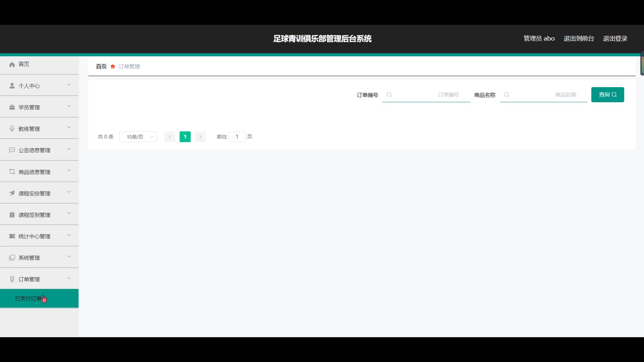This screenshot has width=644, height=362.
Task: Click the 退出登录 link
Action: coord(615,39)
